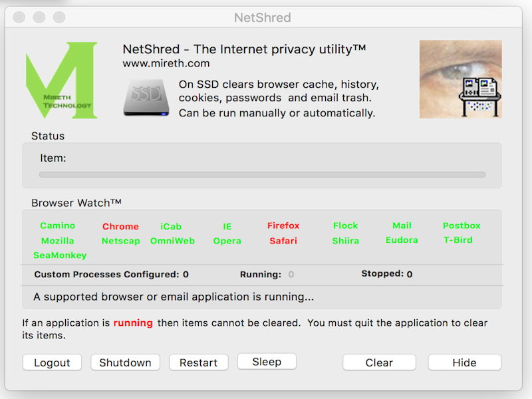This screenshot has width=532, height=399.
Task: Put the computer to Sleep
Action: point(267,362)
